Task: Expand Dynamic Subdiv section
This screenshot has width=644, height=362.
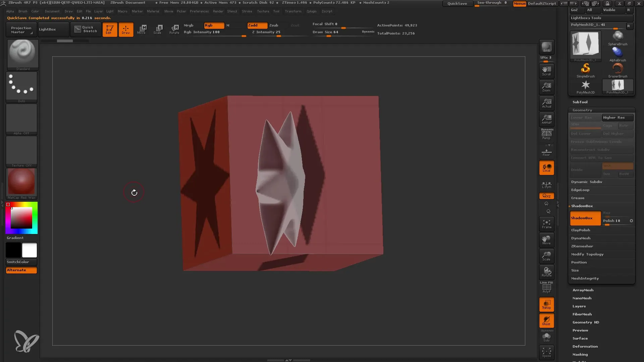Action: (587, 182)
